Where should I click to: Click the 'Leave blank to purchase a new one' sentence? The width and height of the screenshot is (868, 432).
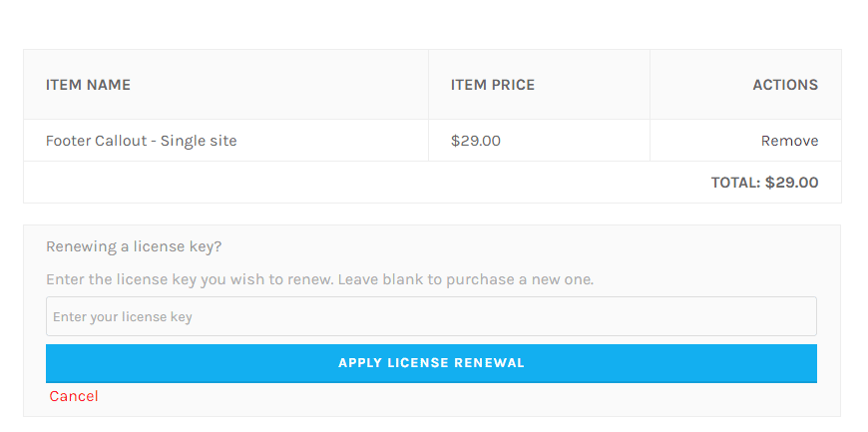coord(466,279)
